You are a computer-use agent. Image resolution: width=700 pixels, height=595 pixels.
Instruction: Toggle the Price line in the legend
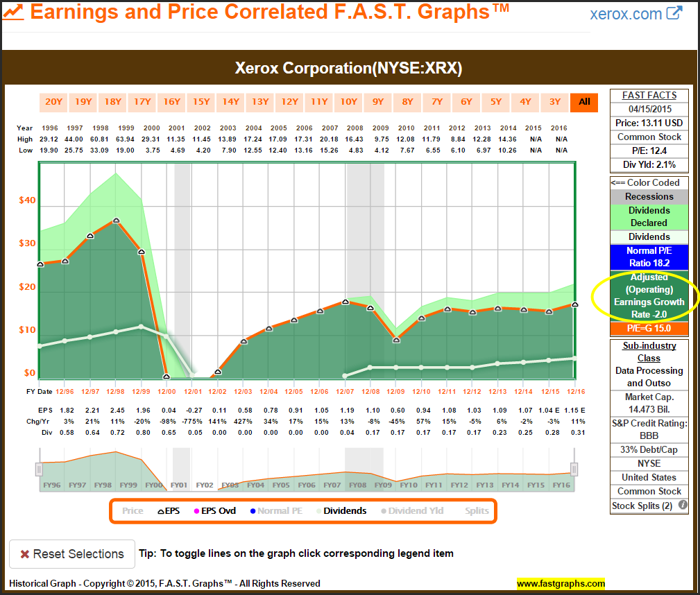pyautogui.click(x=132, y=511)
